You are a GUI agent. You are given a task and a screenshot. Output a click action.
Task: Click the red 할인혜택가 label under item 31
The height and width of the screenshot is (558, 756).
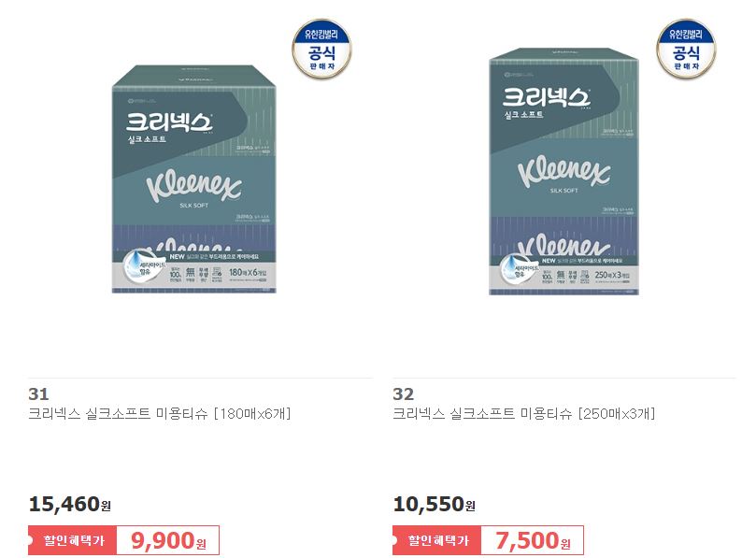click(72, 540)
